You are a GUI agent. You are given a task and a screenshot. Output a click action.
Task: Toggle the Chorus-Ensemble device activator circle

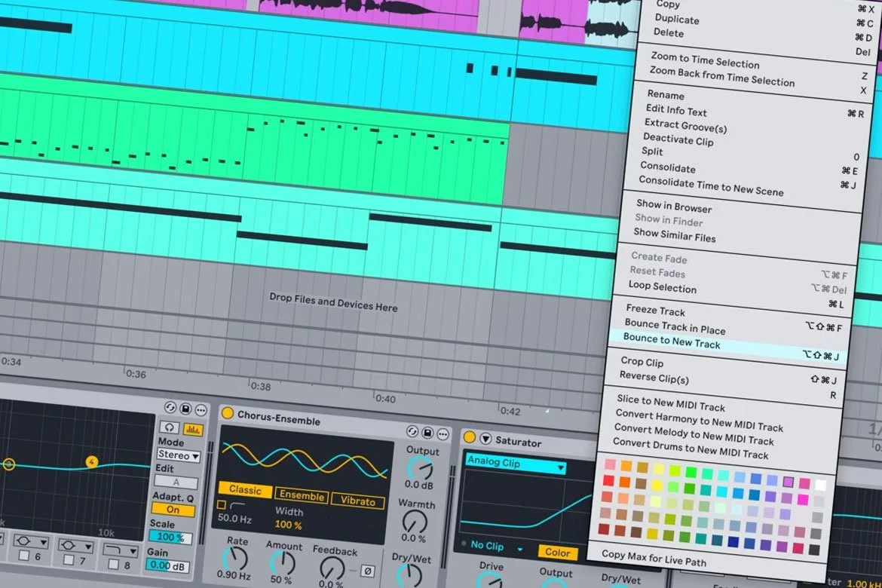pos(227,413)
